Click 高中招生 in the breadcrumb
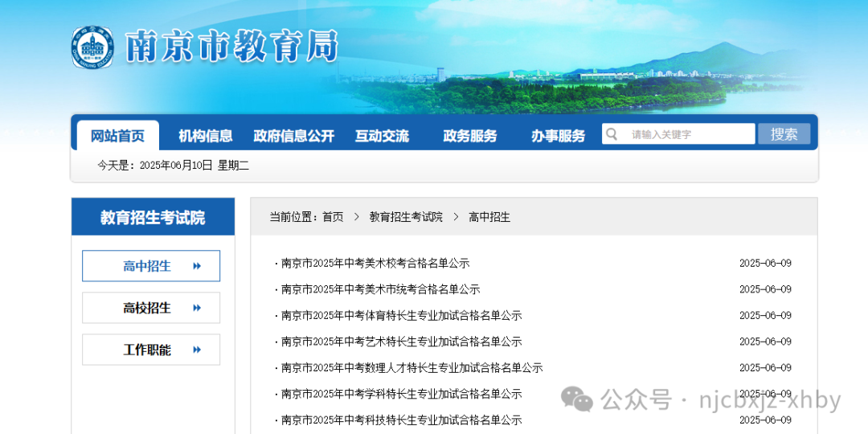This screenshot has width=868, height=434. tap(489, 217)
